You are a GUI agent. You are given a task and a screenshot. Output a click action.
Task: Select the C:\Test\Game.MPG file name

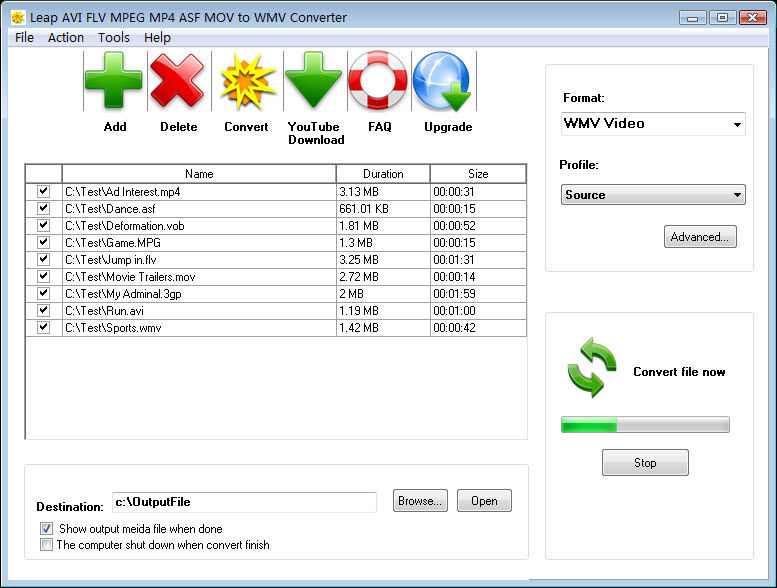pos(113,243)
